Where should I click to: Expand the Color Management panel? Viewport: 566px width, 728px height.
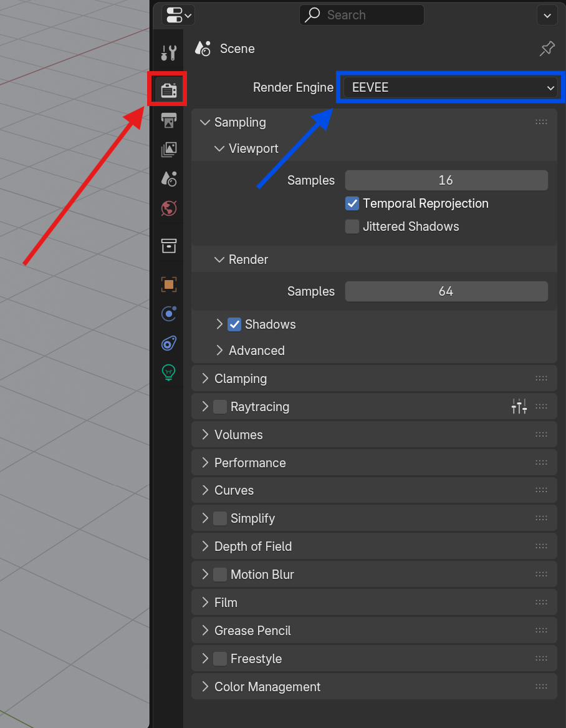tap(205, 687)
